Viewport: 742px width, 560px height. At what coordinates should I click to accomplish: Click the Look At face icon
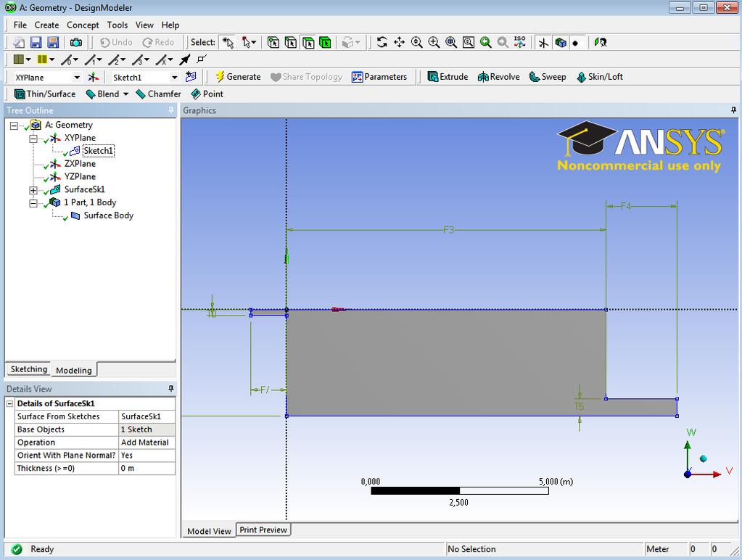[601, 43]
